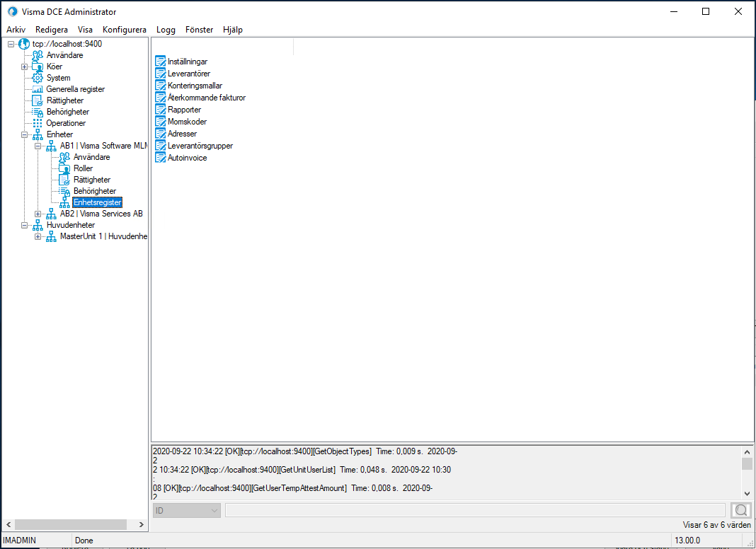Click inside the search text field

click(474, 510)
